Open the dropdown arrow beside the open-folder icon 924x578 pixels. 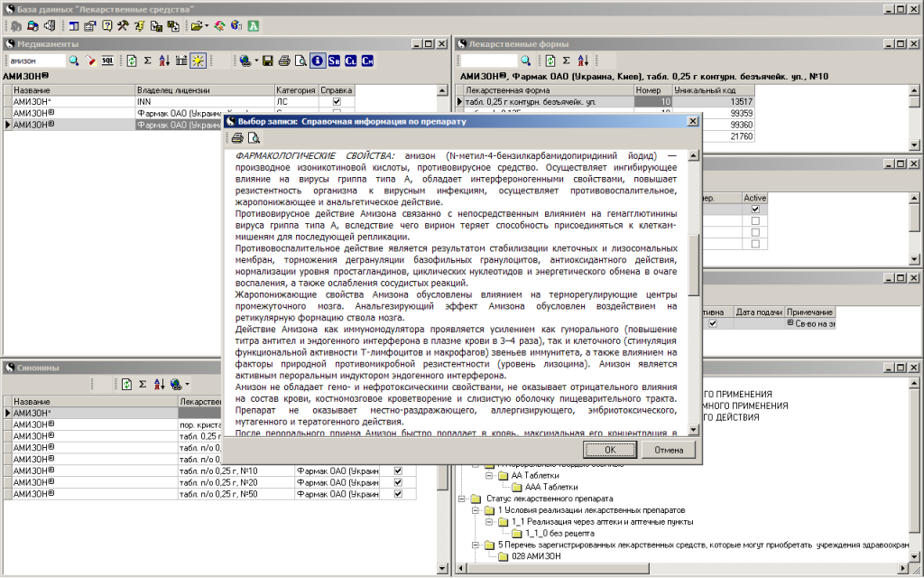pos(207,26)
